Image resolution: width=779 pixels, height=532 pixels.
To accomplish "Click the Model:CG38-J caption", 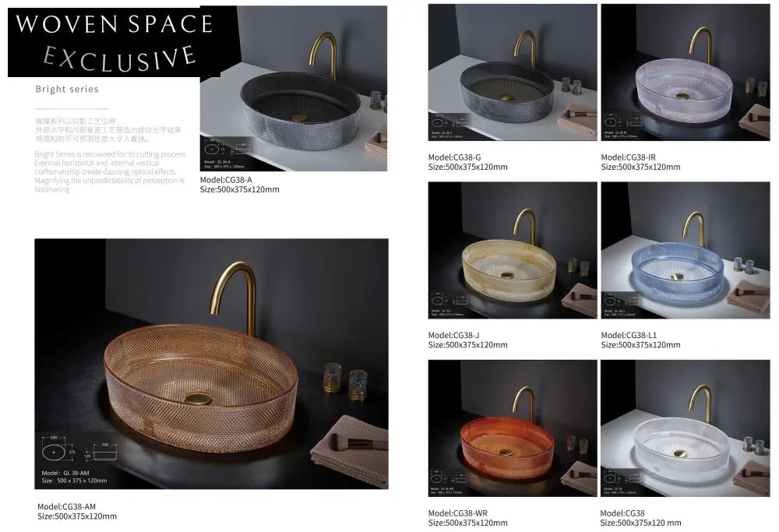I will (453, 335).
